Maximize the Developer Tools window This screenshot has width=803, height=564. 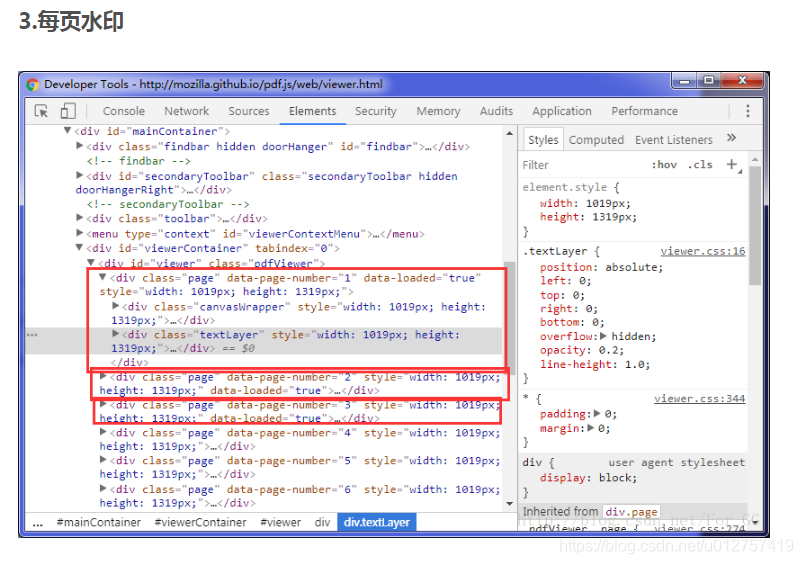click(x=709, y=80)
